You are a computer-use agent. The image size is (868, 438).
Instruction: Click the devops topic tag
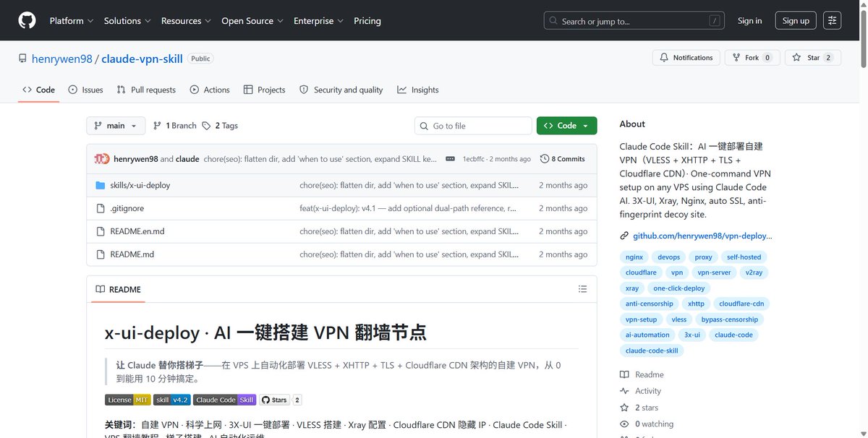click(669, 257)
